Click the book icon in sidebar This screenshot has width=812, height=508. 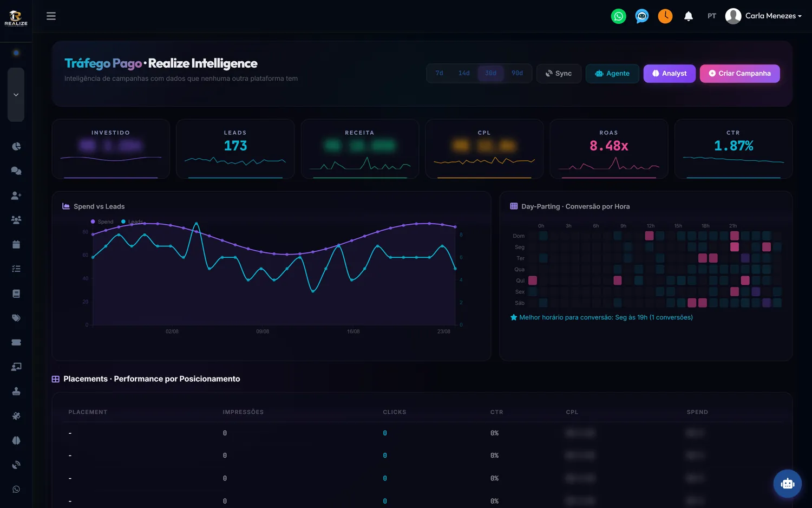click(16, 294)
